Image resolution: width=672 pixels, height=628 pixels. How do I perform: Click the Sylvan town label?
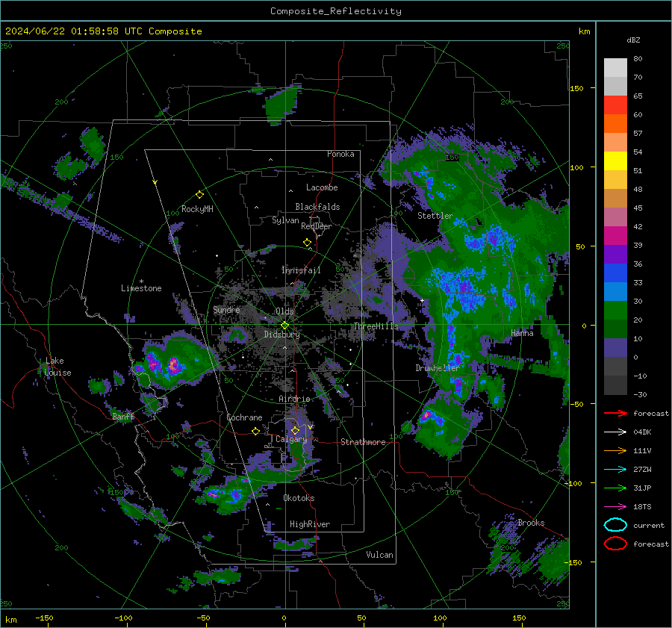coord(285,220)
